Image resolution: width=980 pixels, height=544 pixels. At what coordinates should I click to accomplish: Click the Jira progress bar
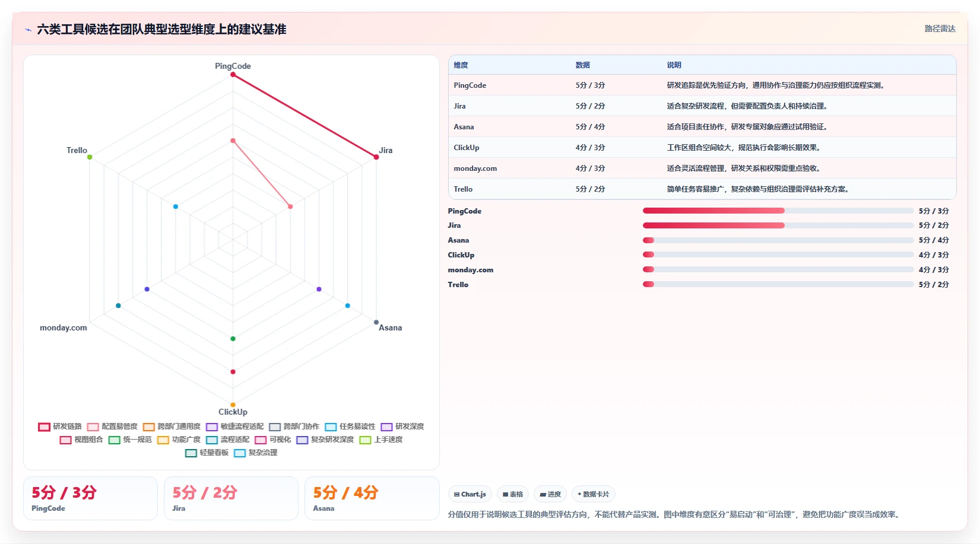[x=778, y=225]
